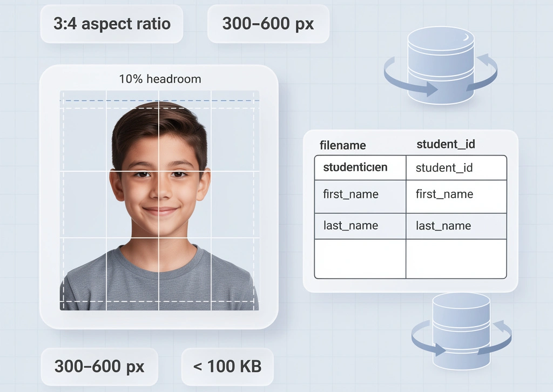
Task: Select the studenticıen table cell
Action: [x=360, y=168]
